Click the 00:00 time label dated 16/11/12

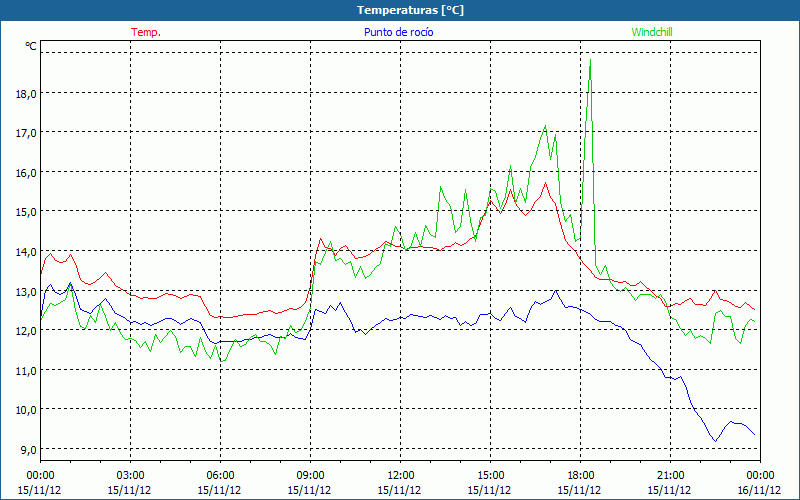(760, 476)
